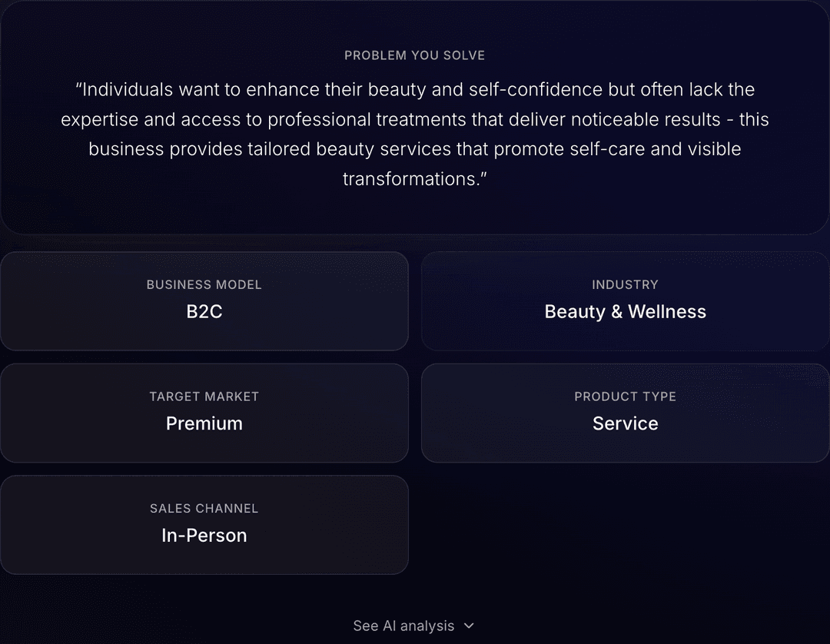Click empty space below Service in Product Type card

625,447
